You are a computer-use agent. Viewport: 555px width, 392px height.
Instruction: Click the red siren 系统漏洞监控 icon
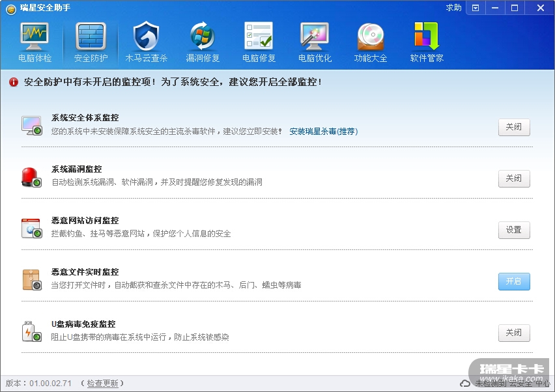pyautogui.click(x=32, y=177)
